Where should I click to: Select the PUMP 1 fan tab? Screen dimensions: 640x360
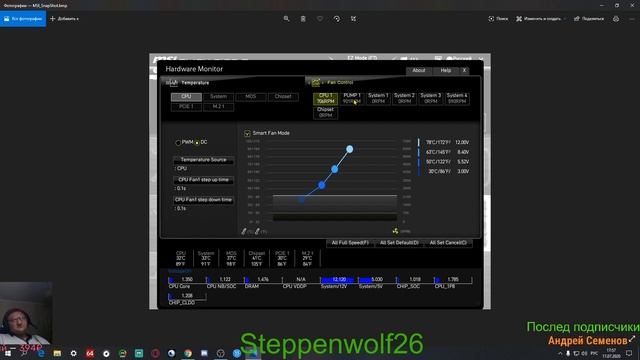pyautogui.click(x=352, y=98)
